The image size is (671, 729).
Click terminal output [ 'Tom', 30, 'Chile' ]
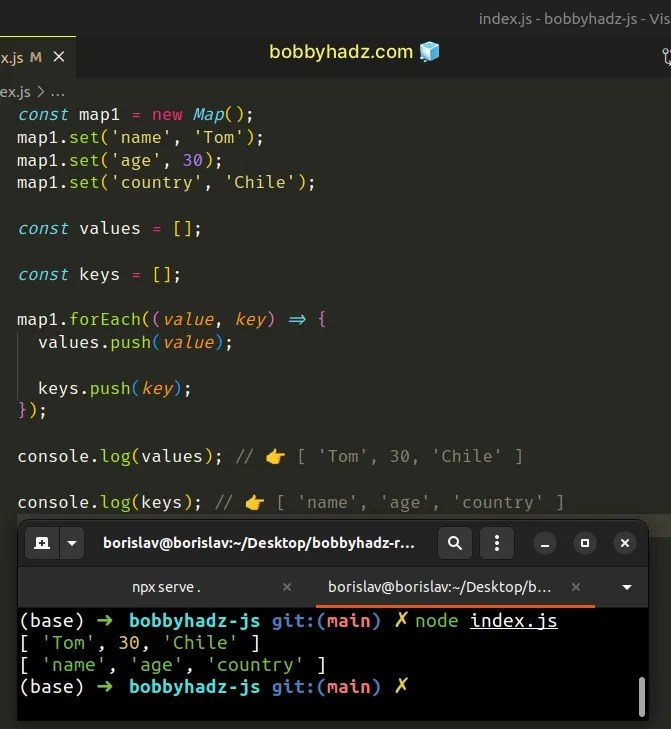click(x=140, y=643)
